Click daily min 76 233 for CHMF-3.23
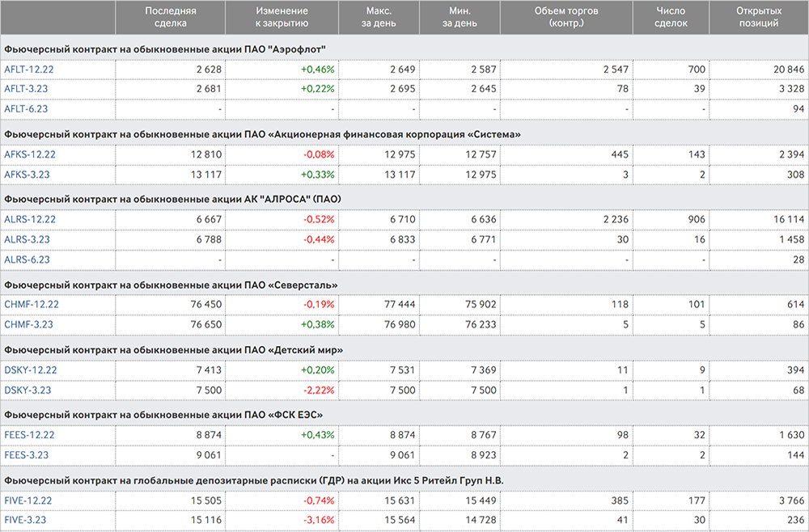The image size is (809, 532). (x=481, y=325)
